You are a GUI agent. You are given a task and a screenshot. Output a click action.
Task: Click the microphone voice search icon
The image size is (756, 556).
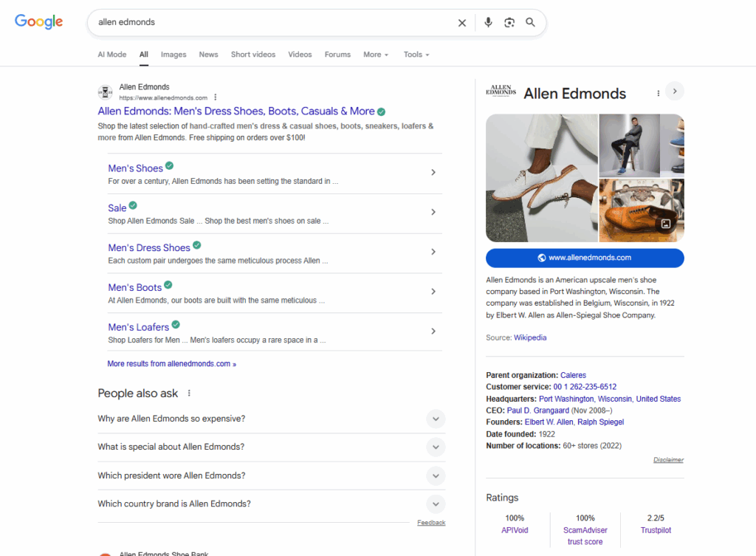tap(488, 22)
